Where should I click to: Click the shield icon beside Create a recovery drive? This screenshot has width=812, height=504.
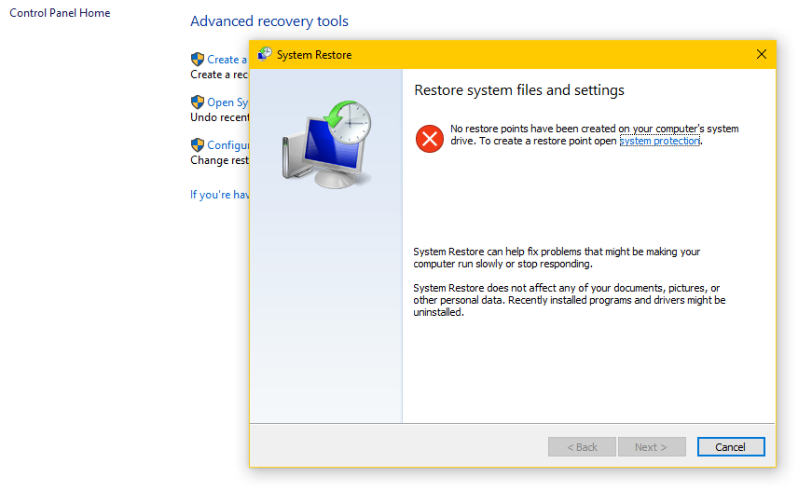(197, 60)
